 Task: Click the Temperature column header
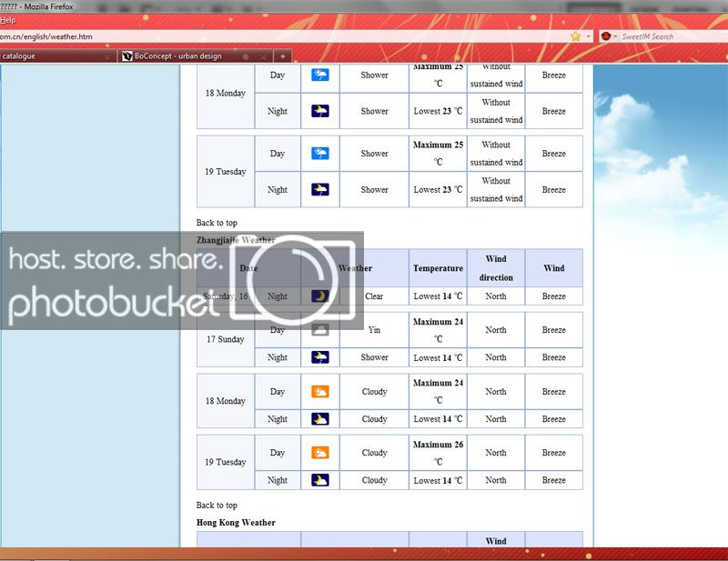[438, 268]
